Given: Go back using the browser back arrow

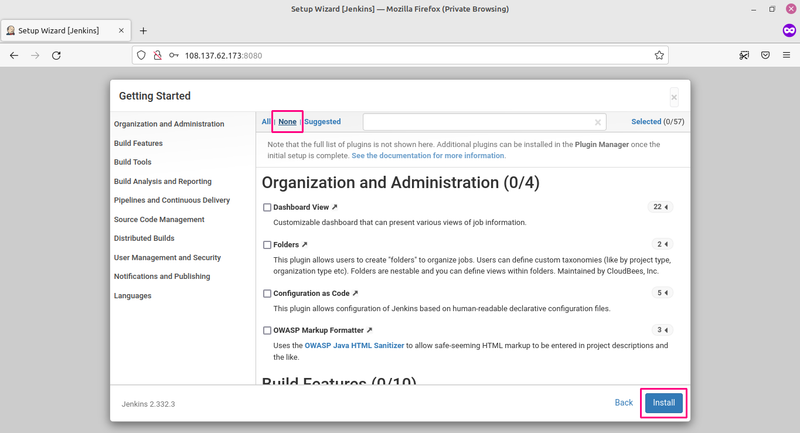Looking at the screenshot, I should pos(14,56).
